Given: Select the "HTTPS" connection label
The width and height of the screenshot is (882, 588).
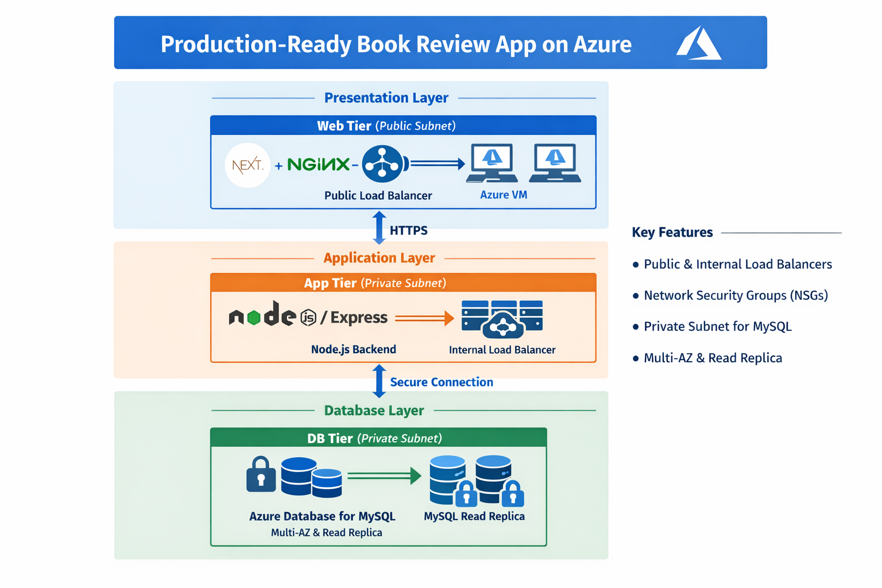Looking at the screenshot, I should (409, 230).
